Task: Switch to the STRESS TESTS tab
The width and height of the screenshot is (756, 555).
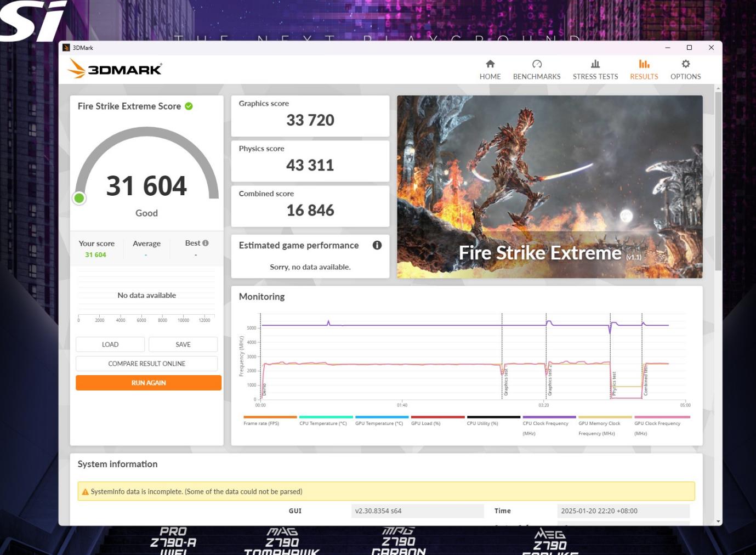Action: [595, 70]
